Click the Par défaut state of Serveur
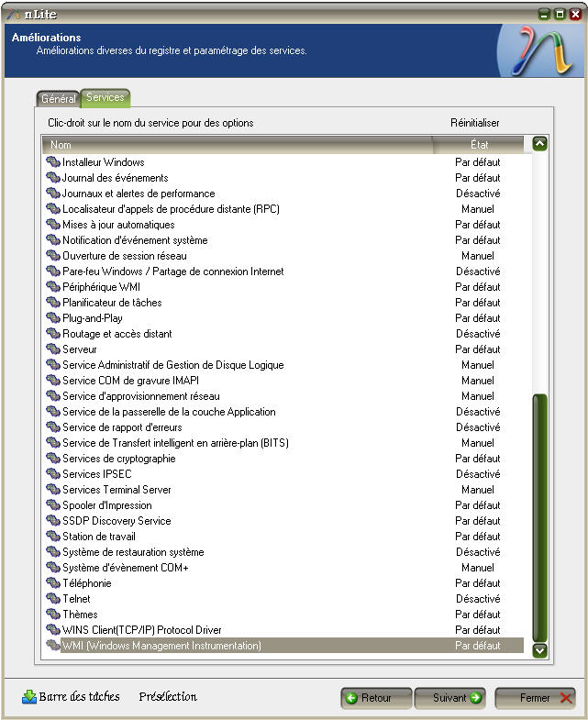Viewport: 588px width, 720px height. [x=478, y=349]
